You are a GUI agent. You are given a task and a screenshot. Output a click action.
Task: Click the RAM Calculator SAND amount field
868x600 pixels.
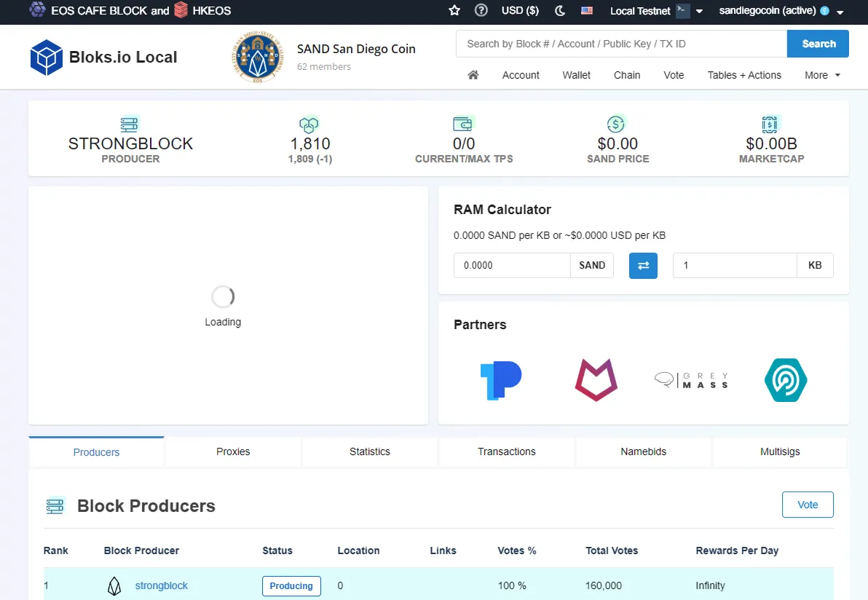tap(512, 265)
